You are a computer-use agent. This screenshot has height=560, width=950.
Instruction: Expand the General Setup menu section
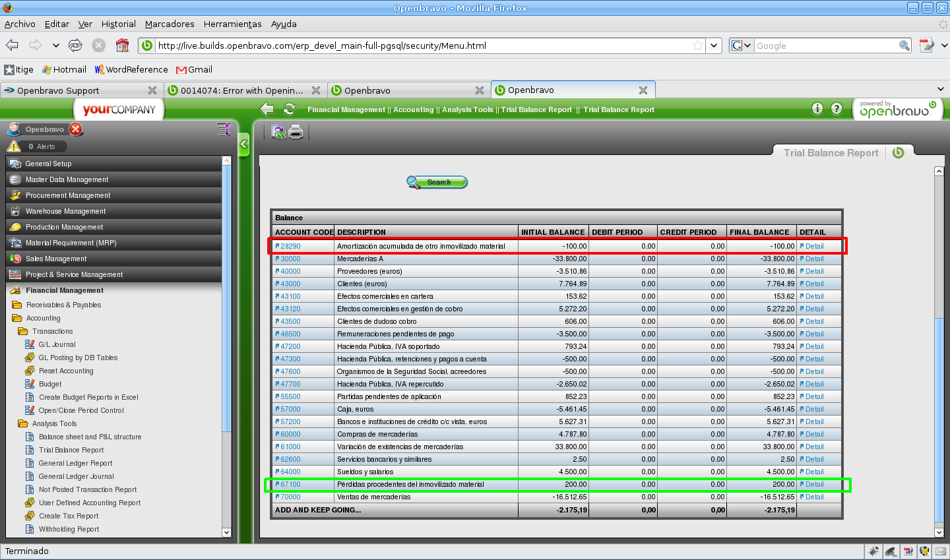[48, 164]
